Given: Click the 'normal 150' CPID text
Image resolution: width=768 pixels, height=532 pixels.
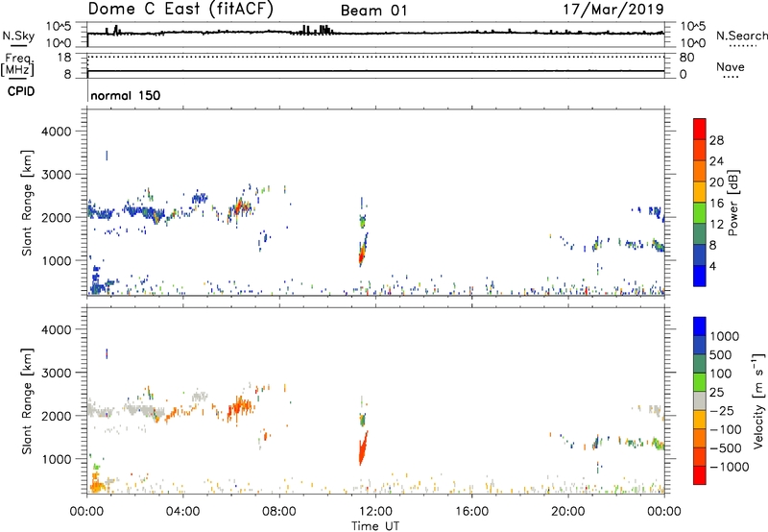Looking at the screenshot, I should (x=126, y=95).
